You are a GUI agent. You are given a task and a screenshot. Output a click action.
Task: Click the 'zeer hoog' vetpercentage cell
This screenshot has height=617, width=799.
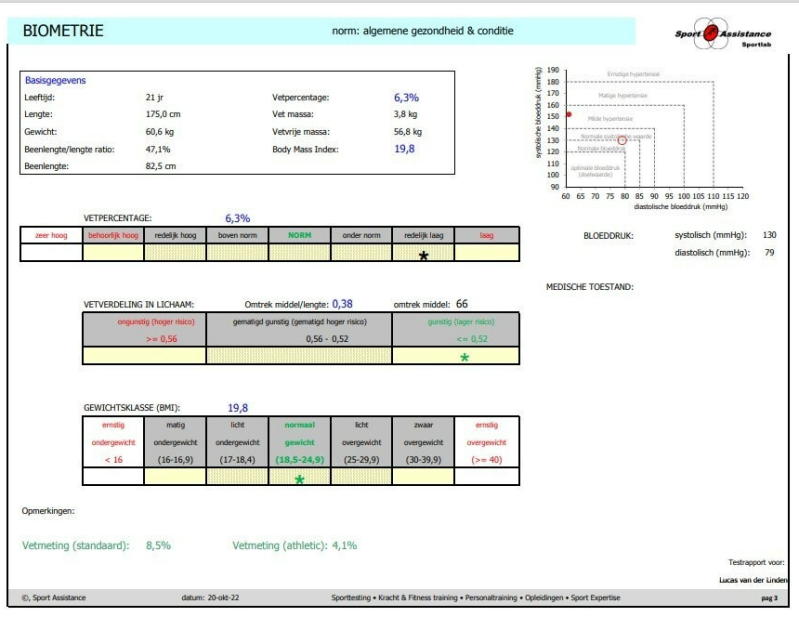[x=51, y=235]
